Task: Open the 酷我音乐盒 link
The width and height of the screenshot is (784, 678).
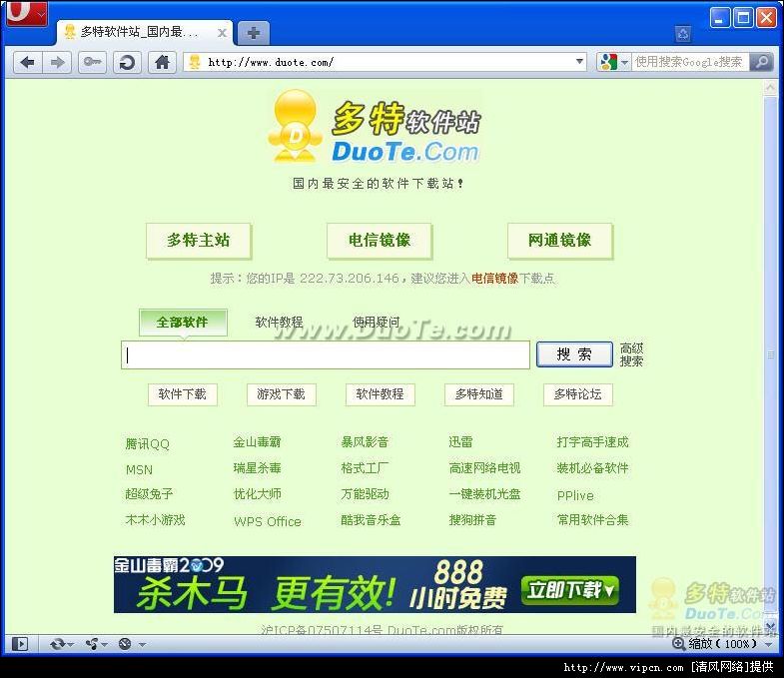Action: (x=371, y=520)
